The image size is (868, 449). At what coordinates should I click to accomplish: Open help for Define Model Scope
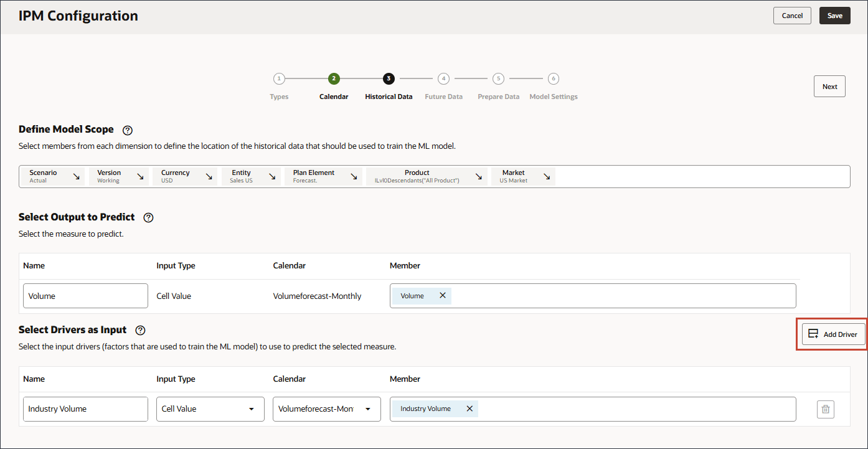[x=128, y=130]
